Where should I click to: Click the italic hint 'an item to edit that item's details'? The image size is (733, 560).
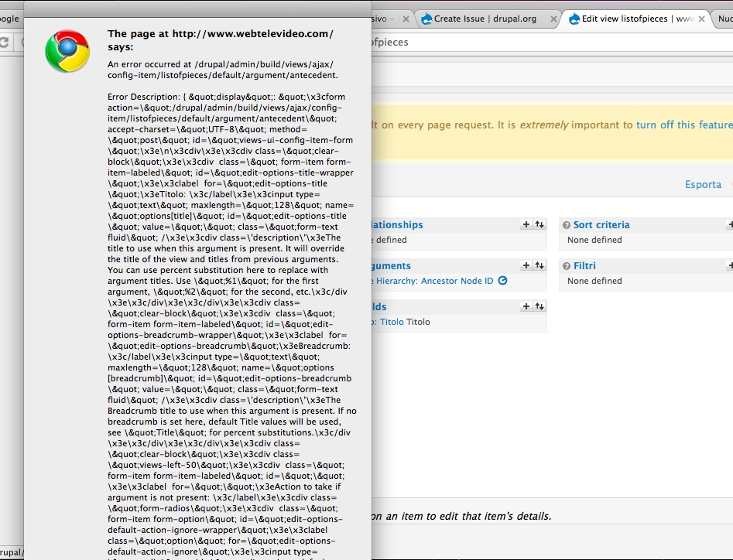pos(469,516)
